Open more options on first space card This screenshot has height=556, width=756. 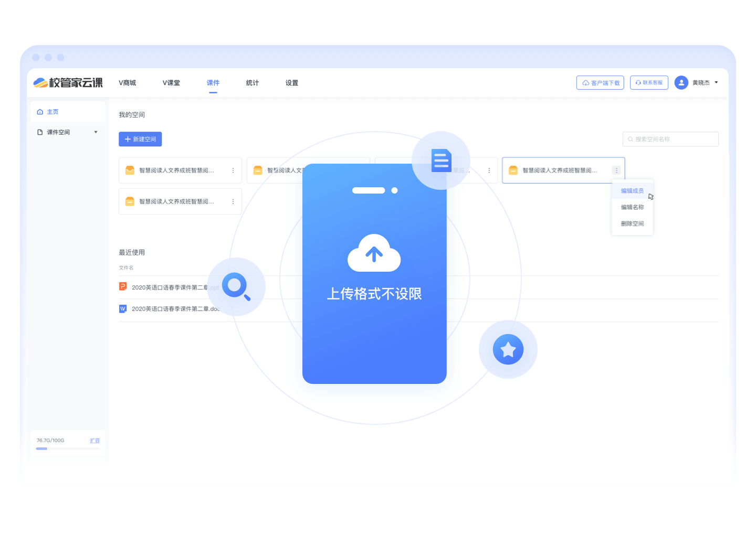233,170
